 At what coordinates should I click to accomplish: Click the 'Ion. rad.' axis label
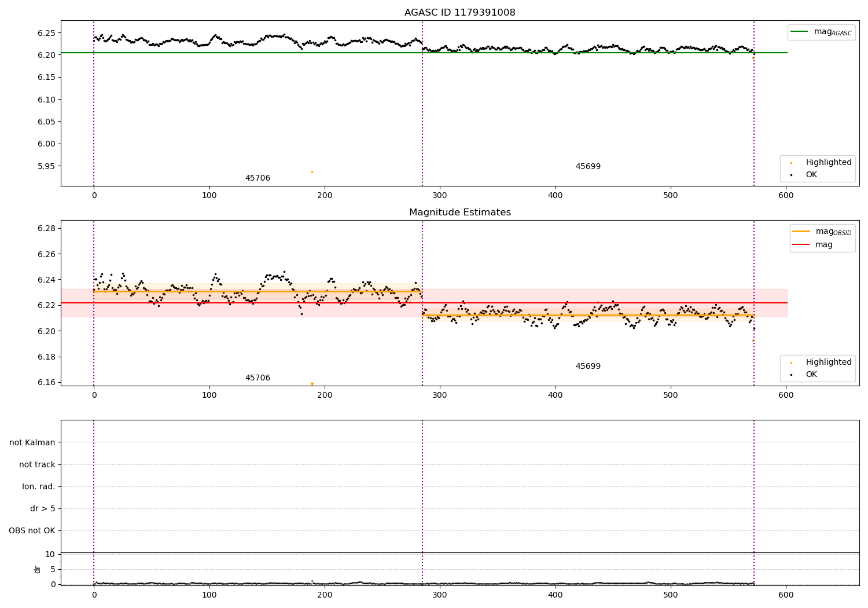[39, 487]
